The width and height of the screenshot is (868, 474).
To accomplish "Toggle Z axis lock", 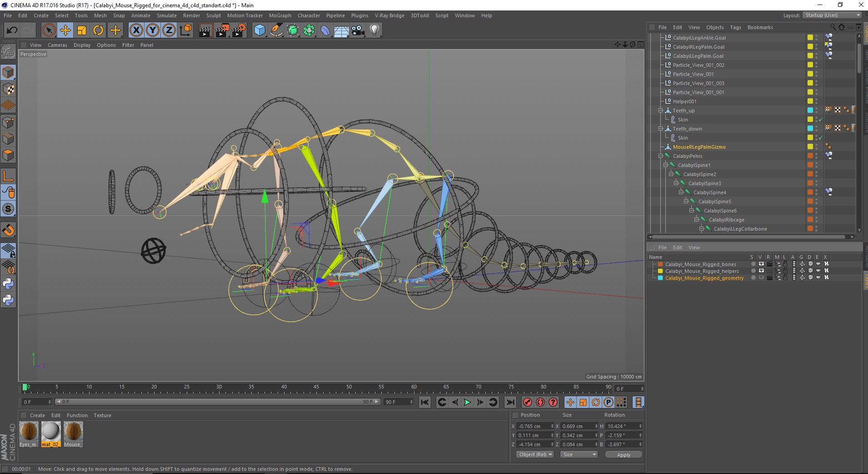I will (169, 30).
